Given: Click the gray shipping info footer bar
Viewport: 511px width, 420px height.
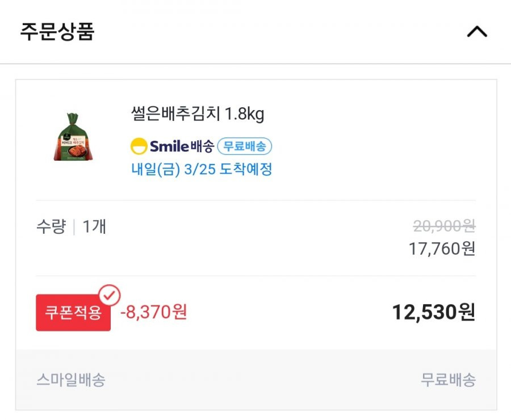Looking at the screenshot, I should (x=256, y=380).
